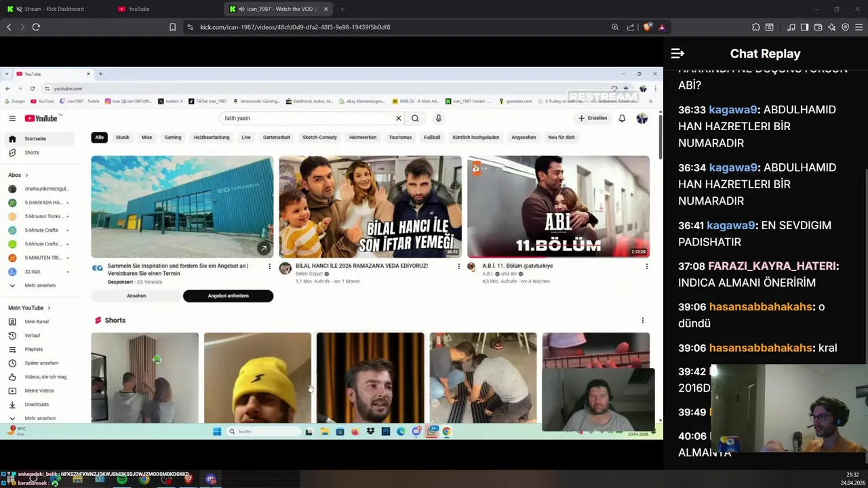Open the browser hamburger menu
This screenshot has height=488, width=868.
pos(859,27)
